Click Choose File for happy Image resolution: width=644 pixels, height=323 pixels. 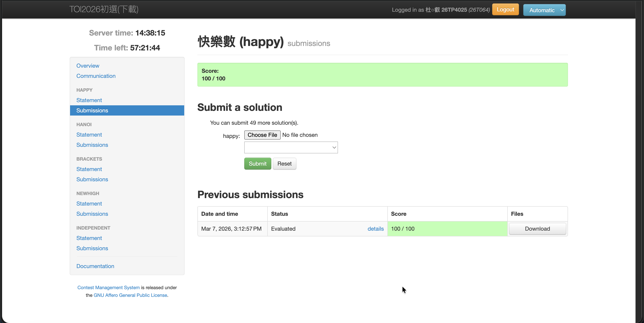point(262,135)
